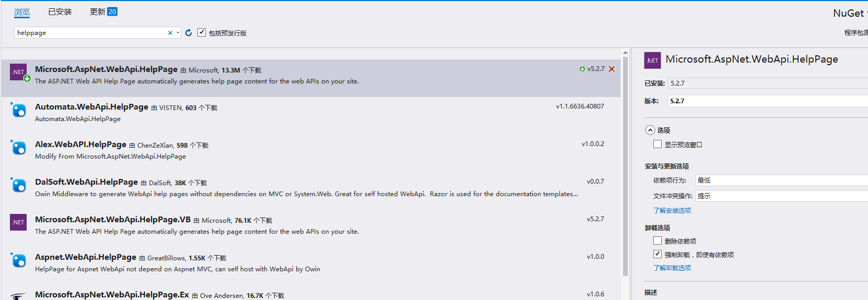Open the 了解安装选项 link
Screen dimensions: 868x300
click(672, 211)
